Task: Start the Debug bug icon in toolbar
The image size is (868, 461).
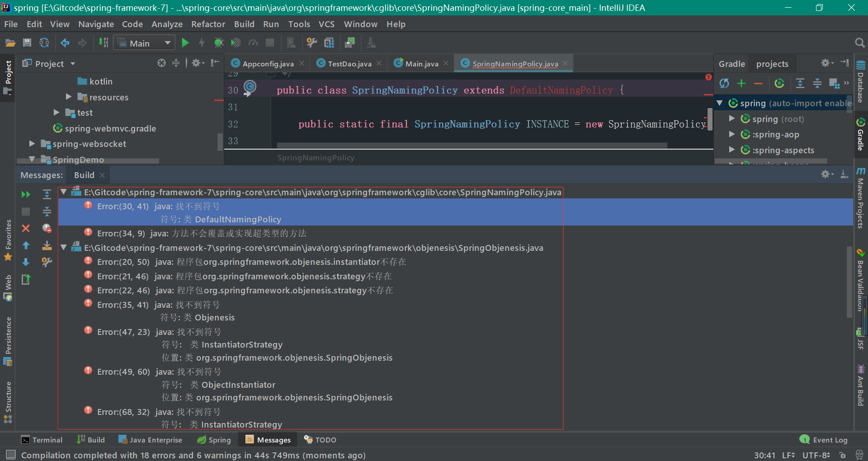Action: pos(219,42)
